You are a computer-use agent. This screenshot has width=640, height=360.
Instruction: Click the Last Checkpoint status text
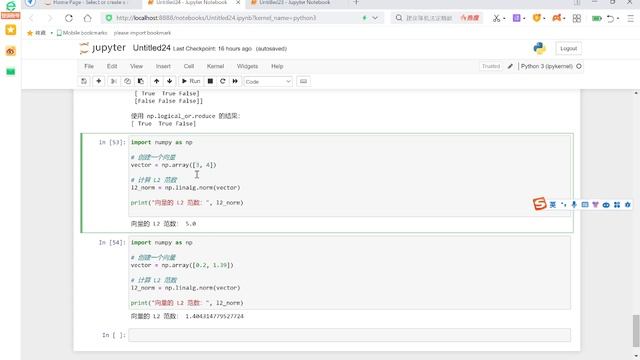coord(212,49)
